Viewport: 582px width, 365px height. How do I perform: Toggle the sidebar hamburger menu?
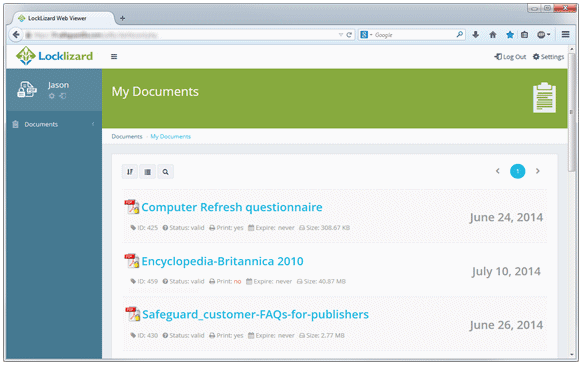click(x=114, y=56)
